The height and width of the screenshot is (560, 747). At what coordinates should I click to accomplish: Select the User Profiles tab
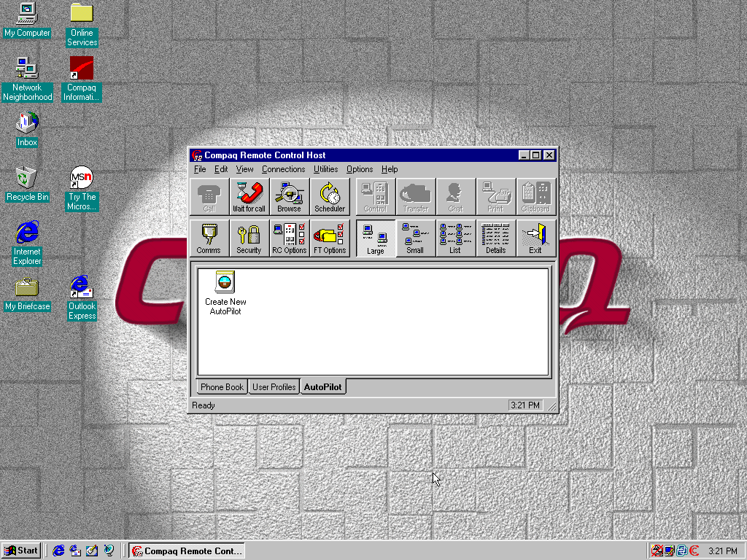274,386
